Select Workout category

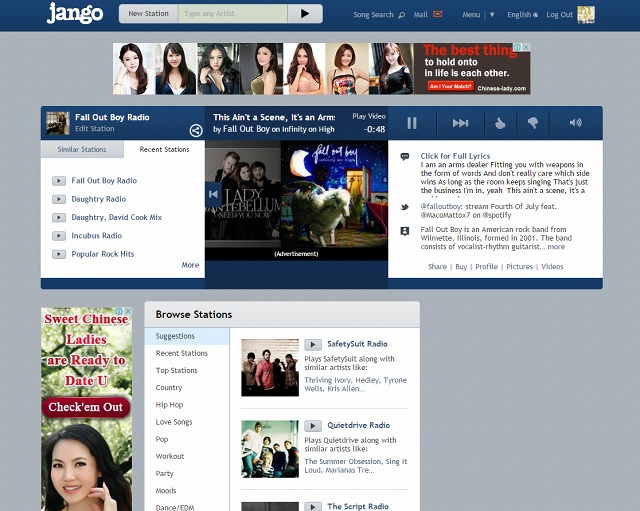click(170, 456)
